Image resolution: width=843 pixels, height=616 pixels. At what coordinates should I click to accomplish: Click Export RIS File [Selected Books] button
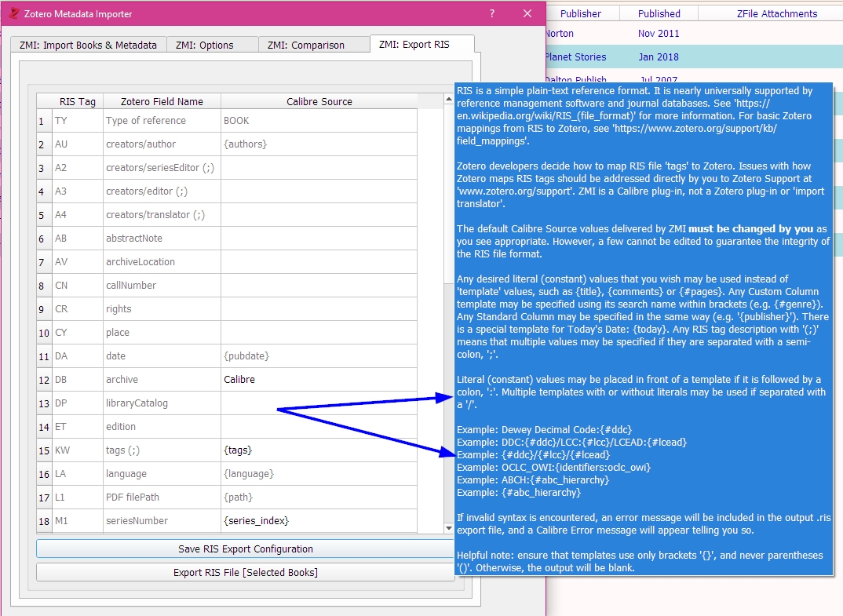coord(246,573)
